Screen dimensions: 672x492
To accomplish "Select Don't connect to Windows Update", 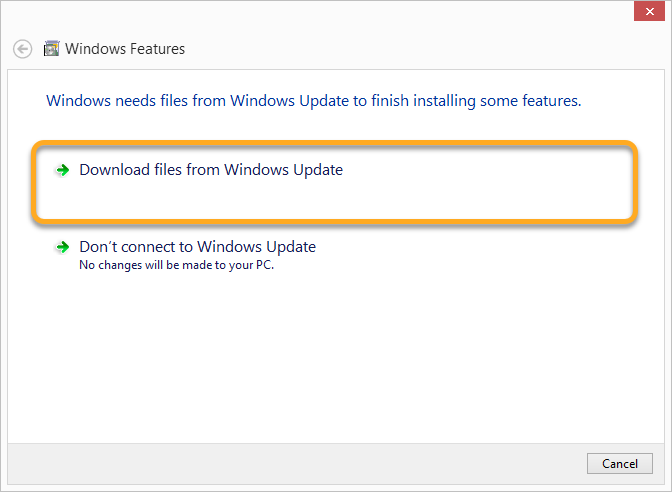I will tap(197, 246).
